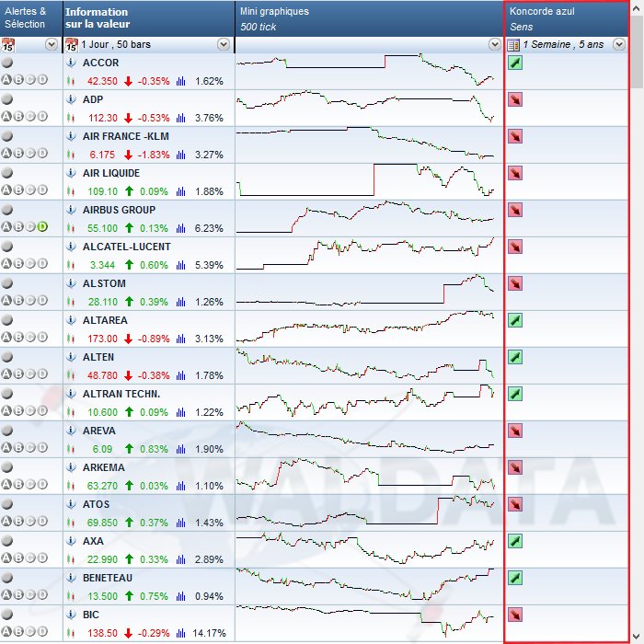The image size is (644, 644).
Task: Toggle selection A for AIR FRANCE -KLM
Action: [x=6, y=154]
